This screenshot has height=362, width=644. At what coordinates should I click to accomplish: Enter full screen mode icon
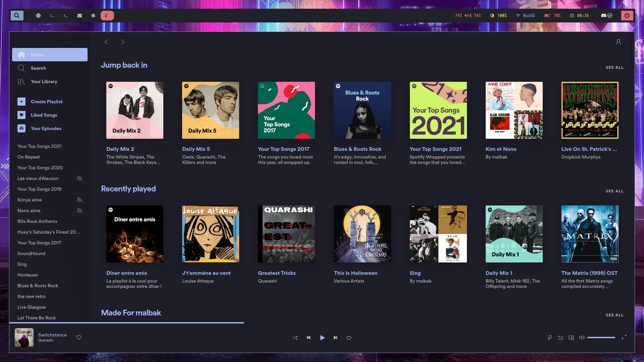coord(624,337)
